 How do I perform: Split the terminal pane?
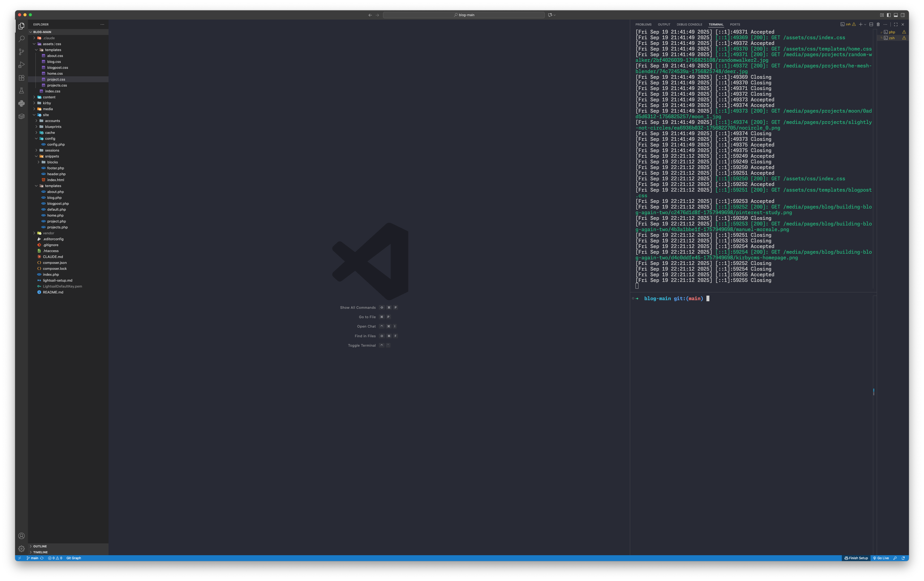871,24
